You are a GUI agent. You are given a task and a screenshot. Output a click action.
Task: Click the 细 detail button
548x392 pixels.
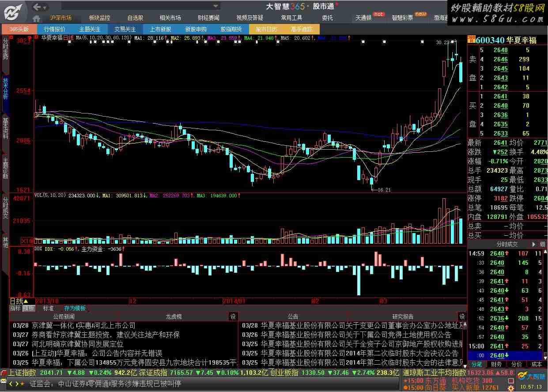pos(543,244)
